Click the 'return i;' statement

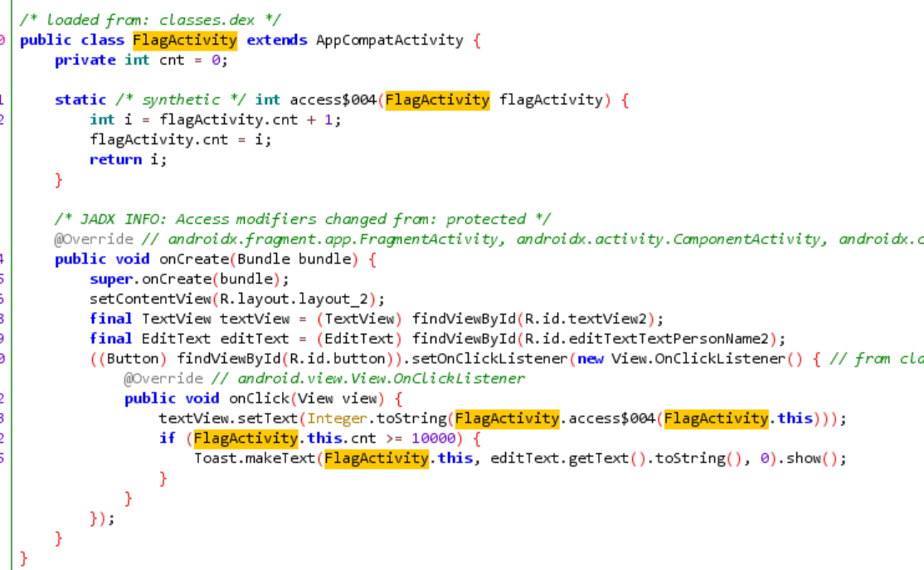128,159
